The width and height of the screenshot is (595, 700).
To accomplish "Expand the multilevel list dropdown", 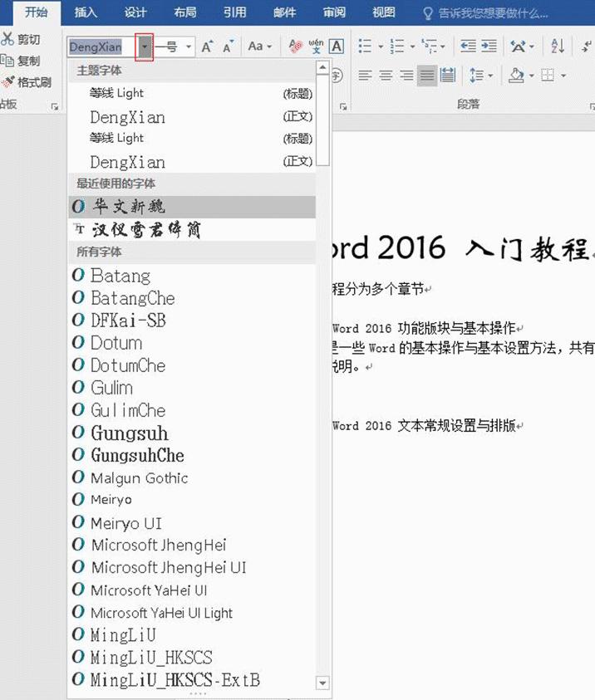I will point(443,47).
